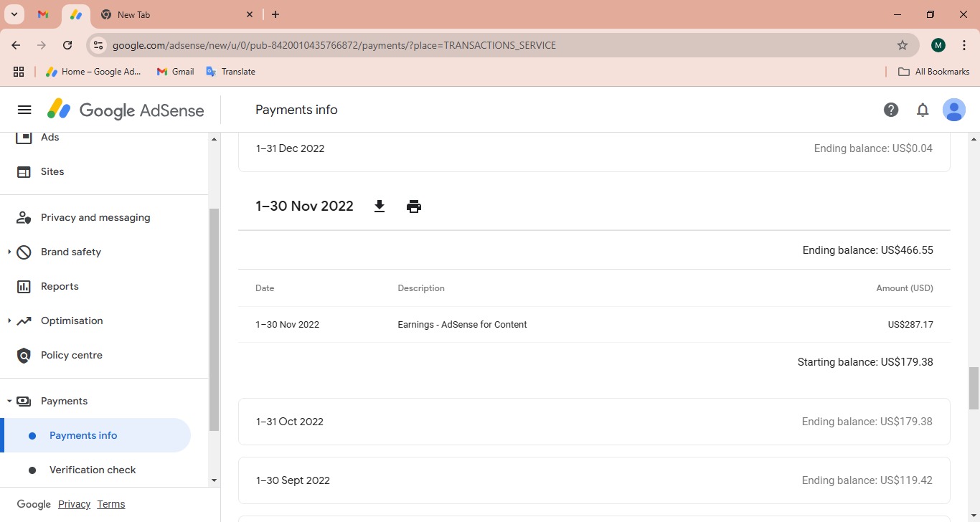Click the sidebar scrollbar down arrow
Screen dimensions: 980x522
pos(214,480)
